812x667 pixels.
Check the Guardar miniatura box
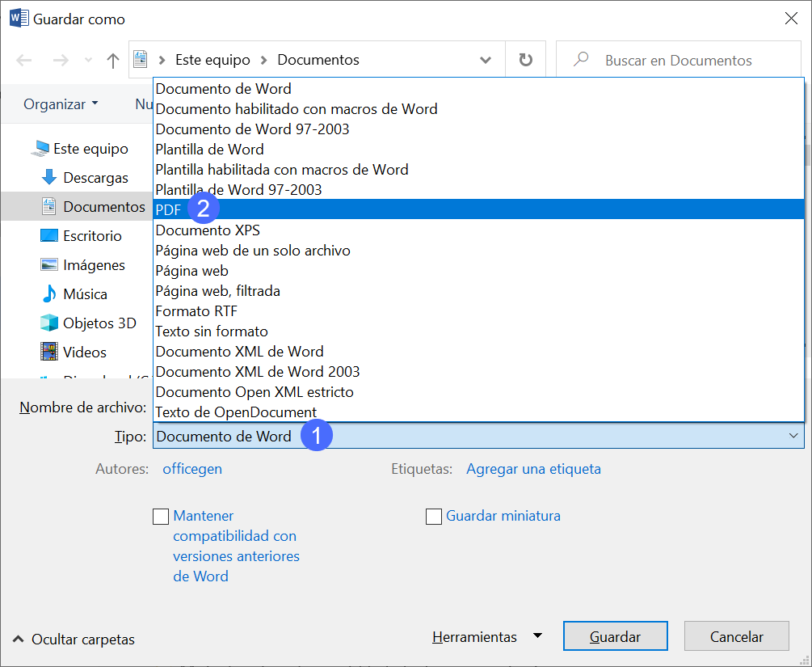coord(433,516)
